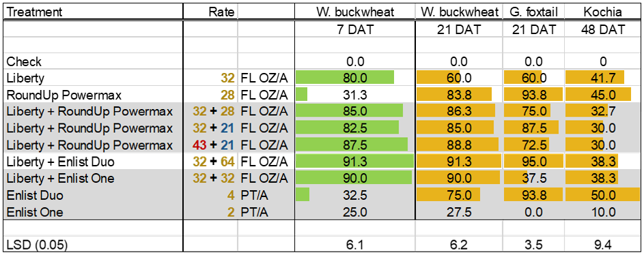Select the Kochia column header
This screenshot has height=255, width=644.
[602, 12]
